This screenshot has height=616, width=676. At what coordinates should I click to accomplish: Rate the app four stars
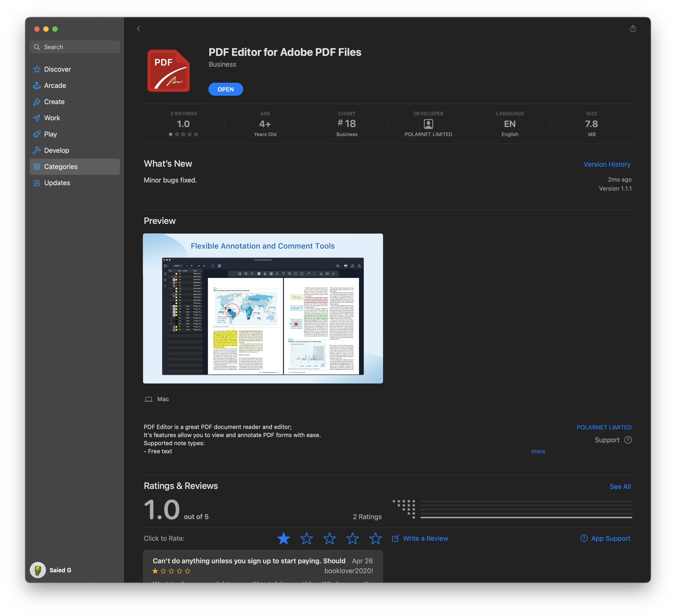point(352,538)
